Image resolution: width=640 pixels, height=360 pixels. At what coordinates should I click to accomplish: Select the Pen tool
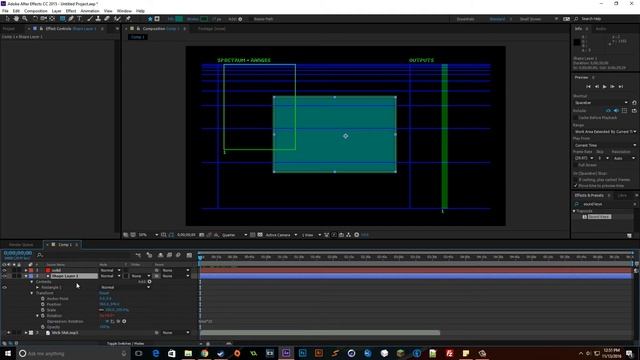[x=71, y=19]
